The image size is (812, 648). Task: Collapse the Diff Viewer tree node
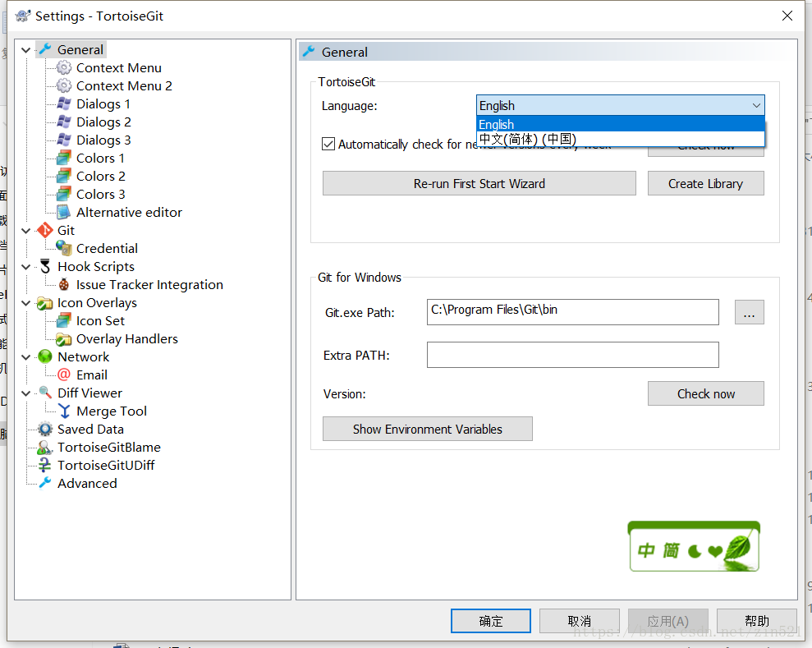25,393
